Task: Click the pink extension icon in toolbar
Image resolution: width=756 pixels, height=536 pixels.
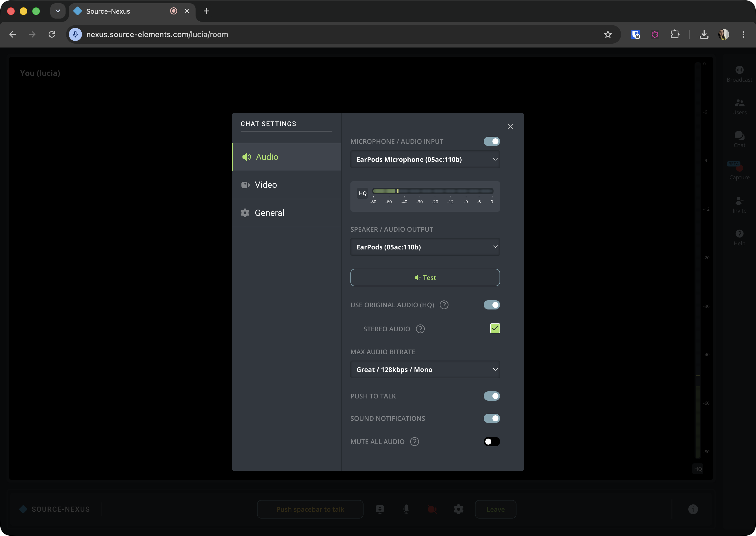Action: [x=655, y=34]
